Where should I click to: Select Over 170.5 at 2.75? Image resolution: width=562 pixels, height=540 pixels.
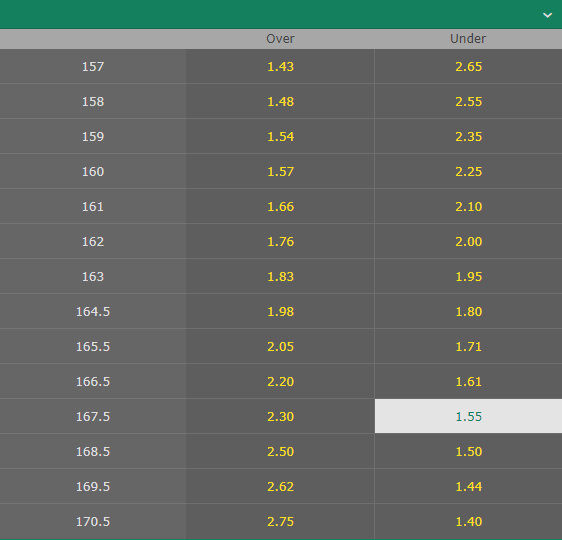[x=280, y=521]
